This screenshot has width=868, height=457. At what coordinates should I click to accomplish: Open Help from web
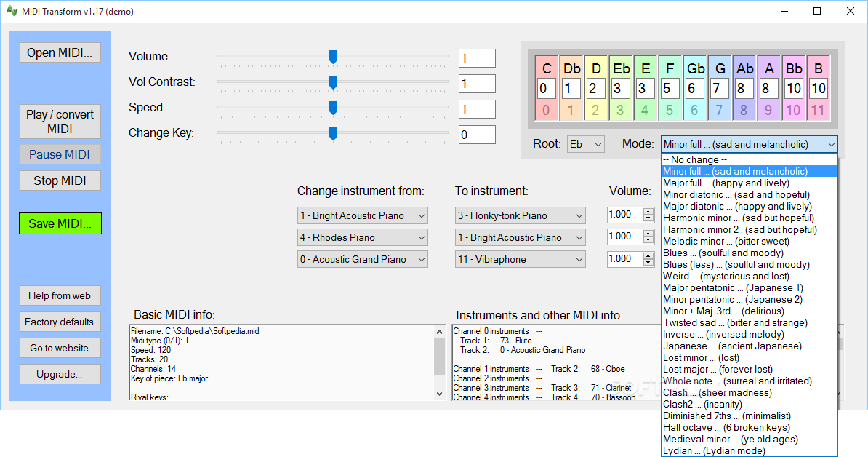pos(60,295)
